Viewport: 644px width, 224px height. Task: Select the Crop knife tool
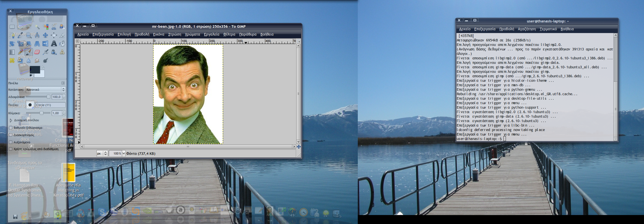tap(62, 35)
